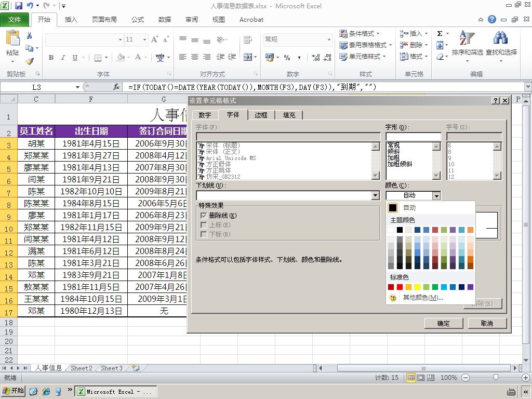Click the formula bar text
This screenshot has width=532, height=399.
[x=252, y=87]
